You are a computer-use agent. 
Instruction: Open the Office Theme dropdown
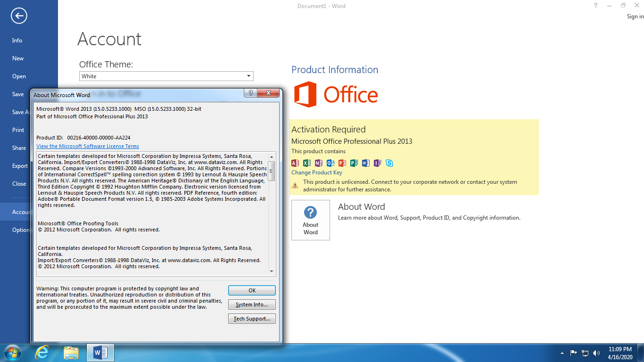tap(249, 76)
